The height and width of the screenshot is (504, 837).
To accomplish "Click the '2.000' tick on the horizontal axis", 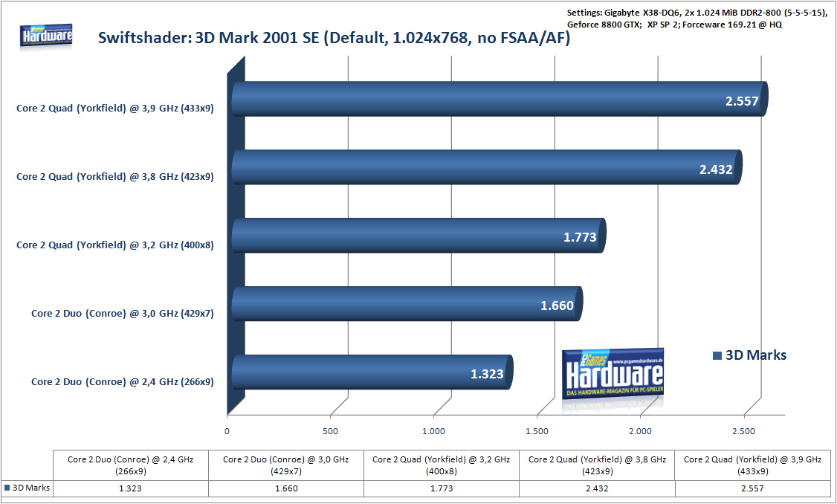I will (x=640, y=431).
